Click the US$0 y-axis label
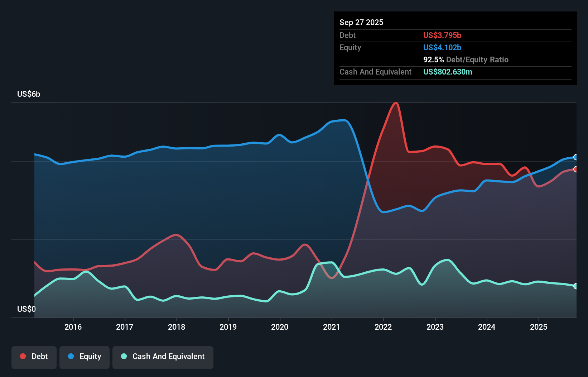Screen dimensions: 588x377 coord(26,309)
